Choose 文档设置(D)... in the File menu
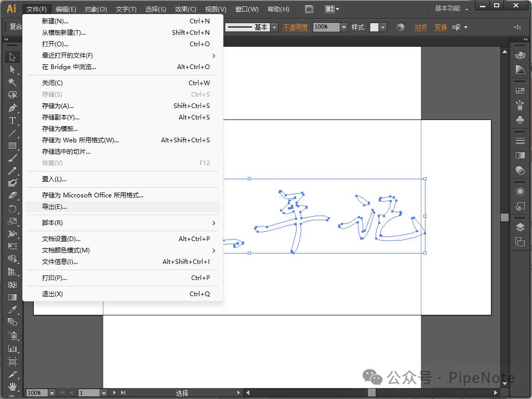The image size is (532, 399). click(123, 239)
